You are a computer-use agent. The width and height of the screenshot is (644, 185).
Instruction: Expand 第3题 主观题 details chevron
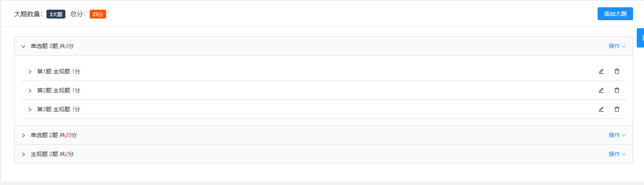pos(30,110)
